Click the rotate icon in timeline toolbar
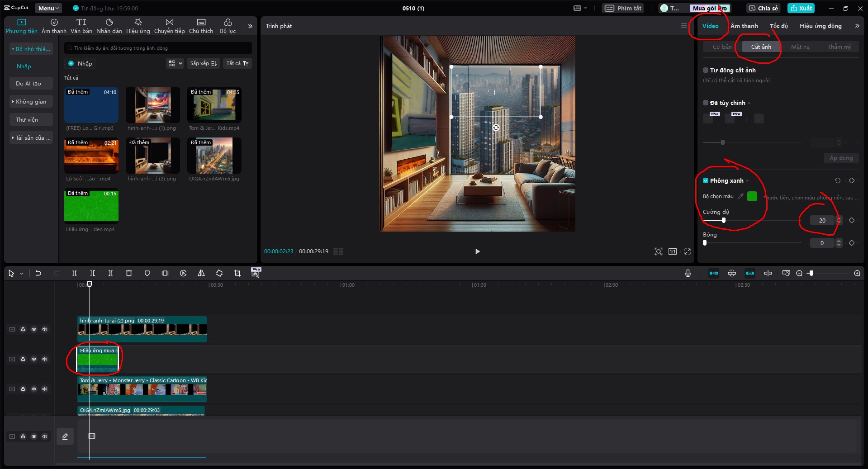868x469 pixels. coord(219,273)
